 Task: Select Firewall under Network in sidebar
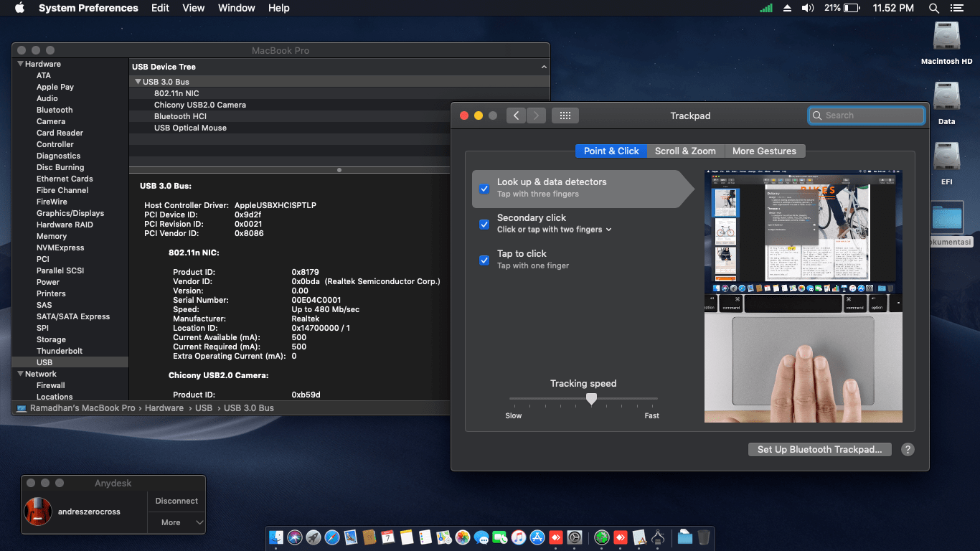click(x=51, y=385)
